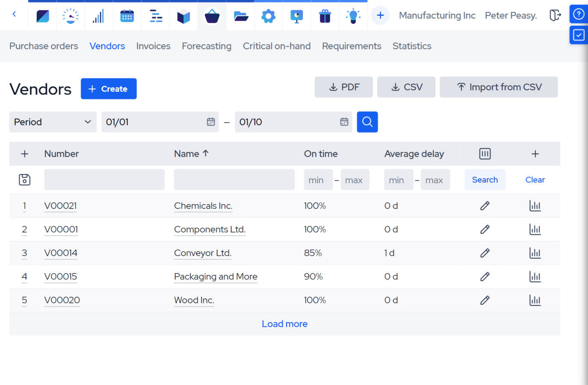This screenshot has height=385, width=588.
Task: Open column settings icon in table header
Action: click(x=485, y=154)
